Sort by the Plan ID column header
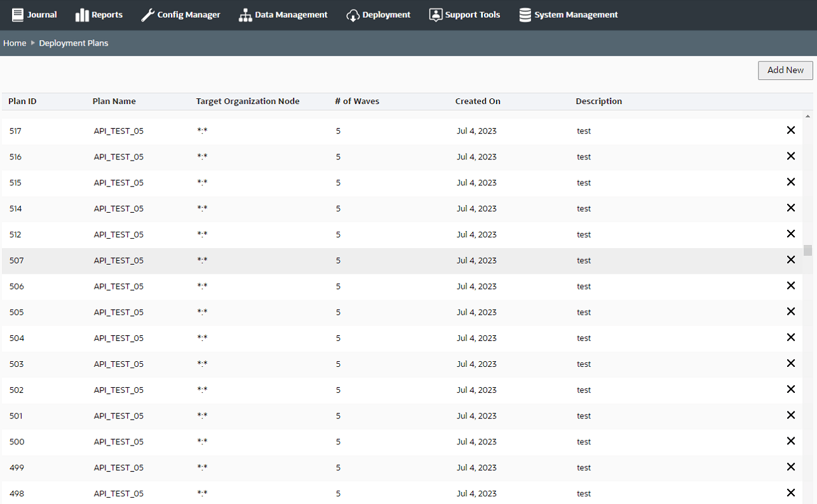The width and height of the screenshot is (817, 504). pyautogui.click(x=22, y=102)
